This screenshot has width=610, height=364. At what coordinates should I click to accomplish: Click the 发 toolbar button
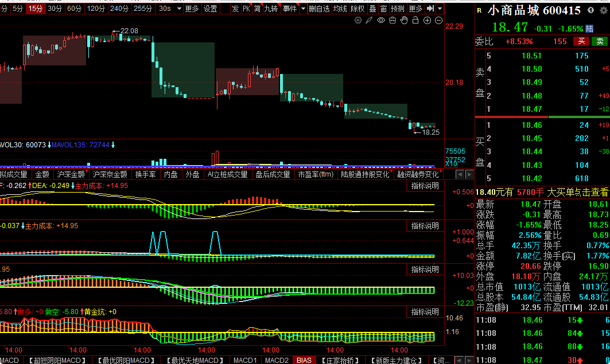235,8
